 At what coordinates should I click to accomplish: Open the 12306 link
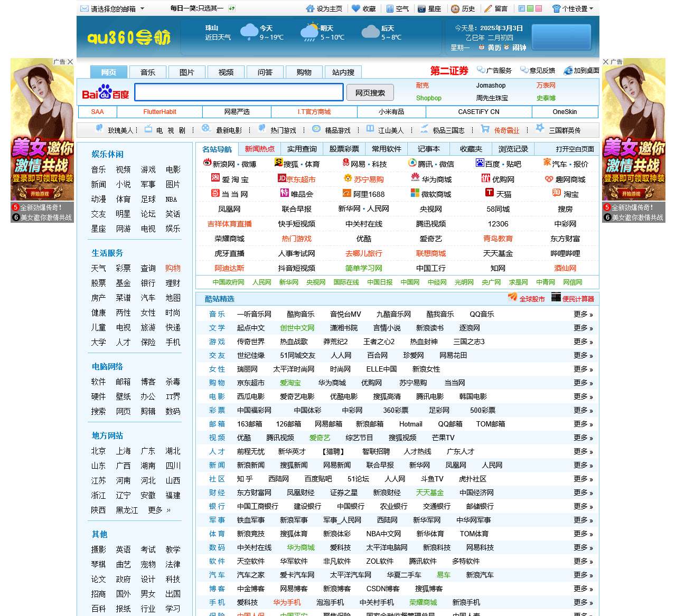click(498, 224)
